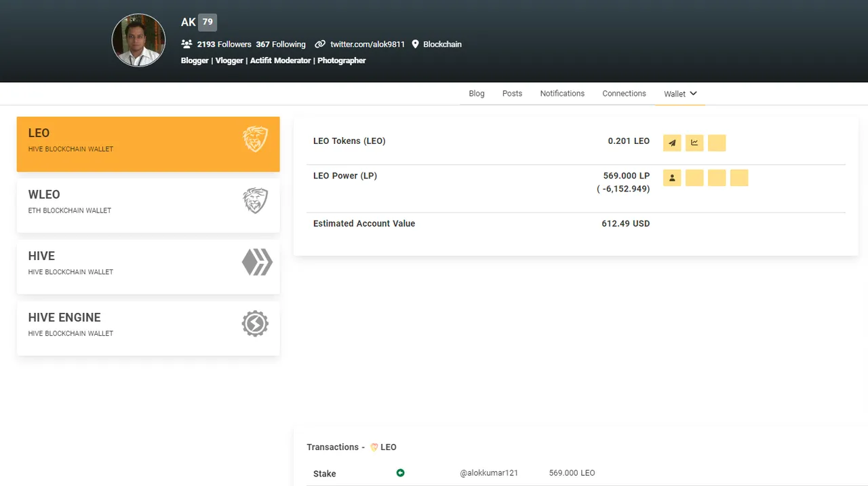Image resolution: width=868 pixels, height=486 pixels.
Task: Click the profile bio starting with 'Blogger | Vlogger'
Action: click(273, 60)
